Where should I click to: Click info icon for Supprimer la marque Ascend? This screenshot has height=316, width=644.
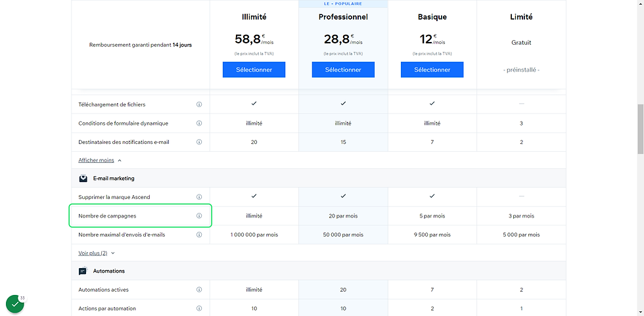[x=199, y=197]
